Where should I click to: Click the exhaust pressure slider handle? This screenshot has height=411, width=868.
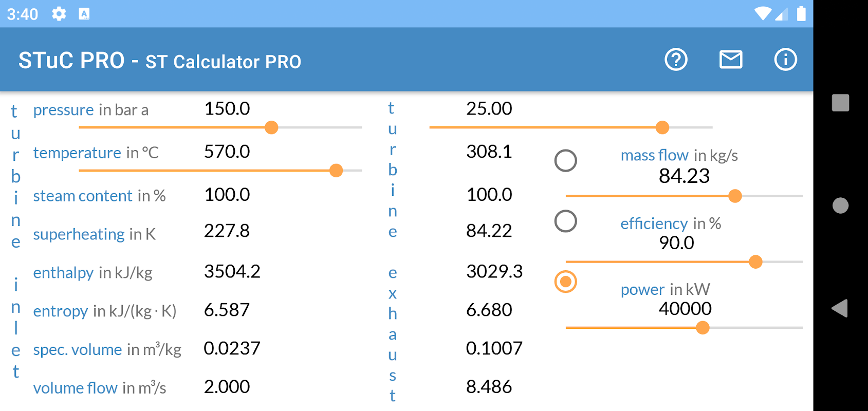(x=662, y=127)
